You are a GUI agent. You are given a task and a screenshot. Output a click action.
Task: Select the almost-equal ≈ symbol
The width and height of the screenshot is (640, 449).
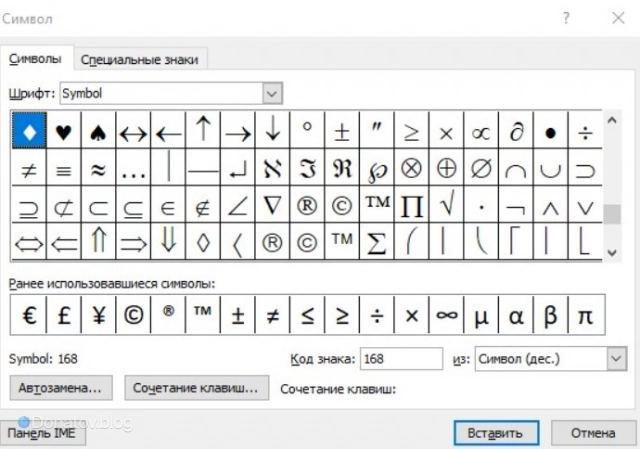(x=98, y=168)
